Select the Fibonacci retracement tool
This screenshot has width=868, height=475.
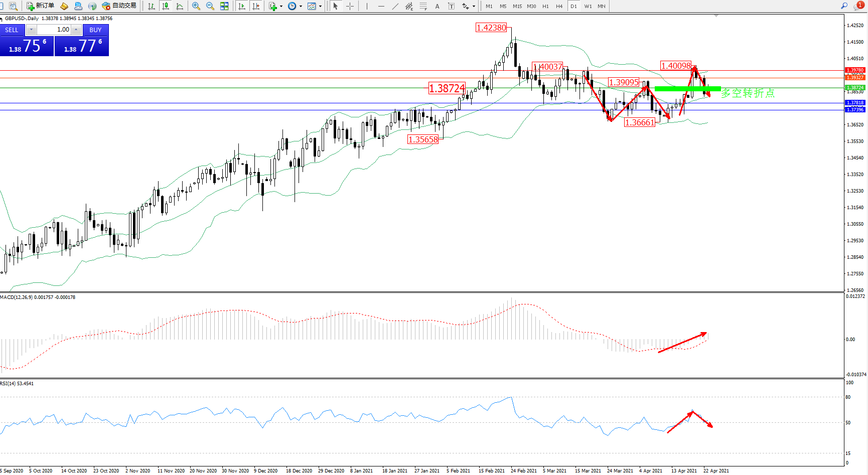pyautogui.click(x=423, y=6)
